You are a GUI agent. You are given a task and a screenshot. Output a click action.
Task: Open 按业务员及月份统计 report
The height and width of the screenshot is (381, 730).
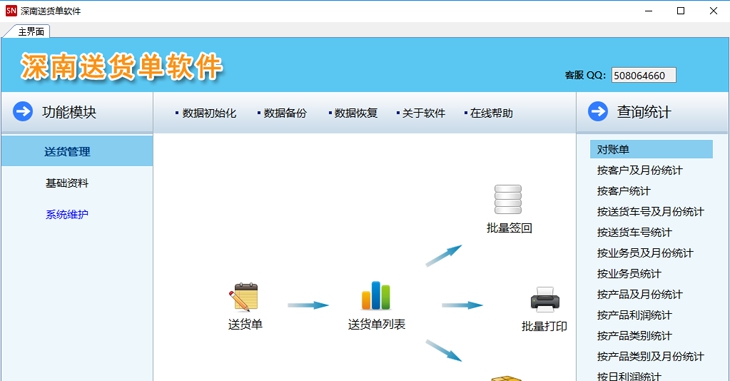tap(645, 253)
